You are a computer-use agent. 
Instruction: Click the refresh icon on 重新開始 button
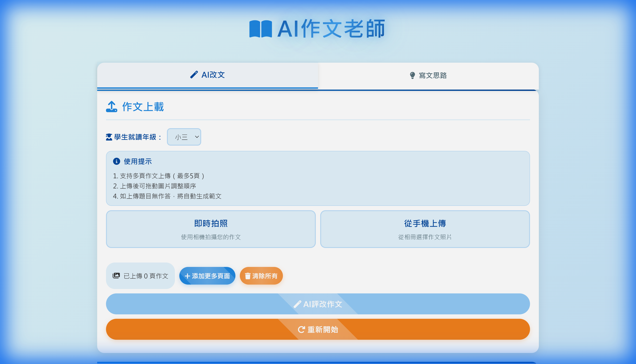tap(301, 330)
